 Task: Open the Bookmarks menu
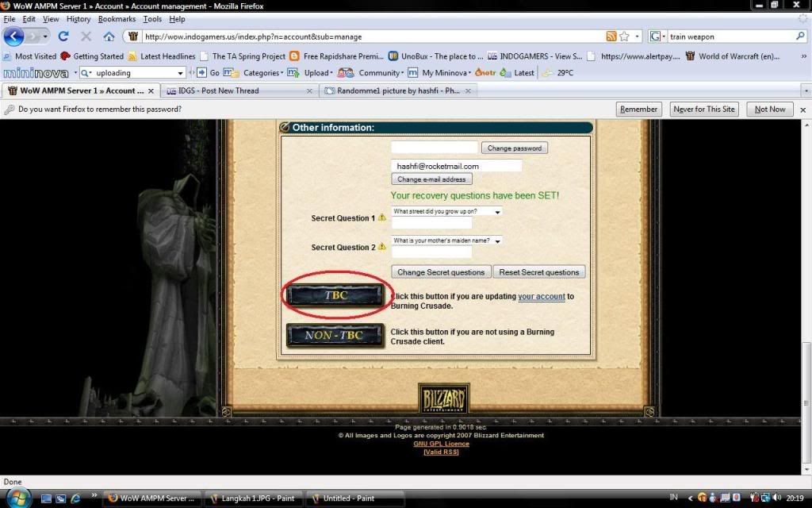coord(117,19)
